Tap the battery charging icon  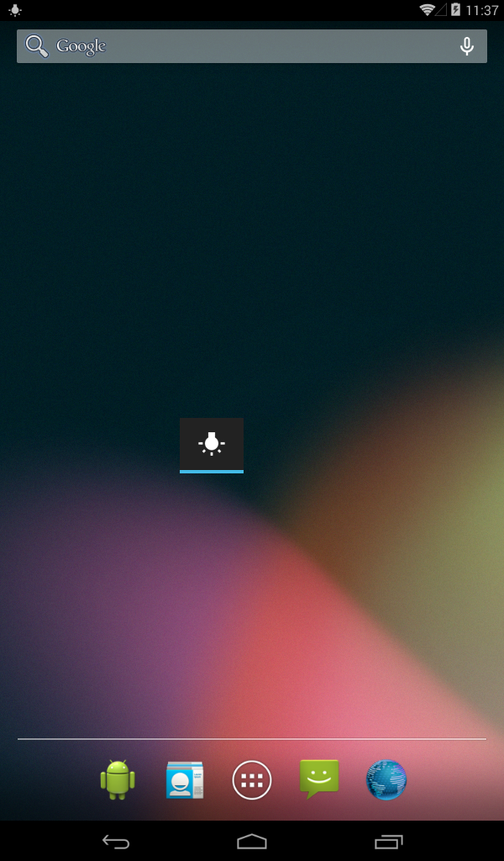pos(455,9)
